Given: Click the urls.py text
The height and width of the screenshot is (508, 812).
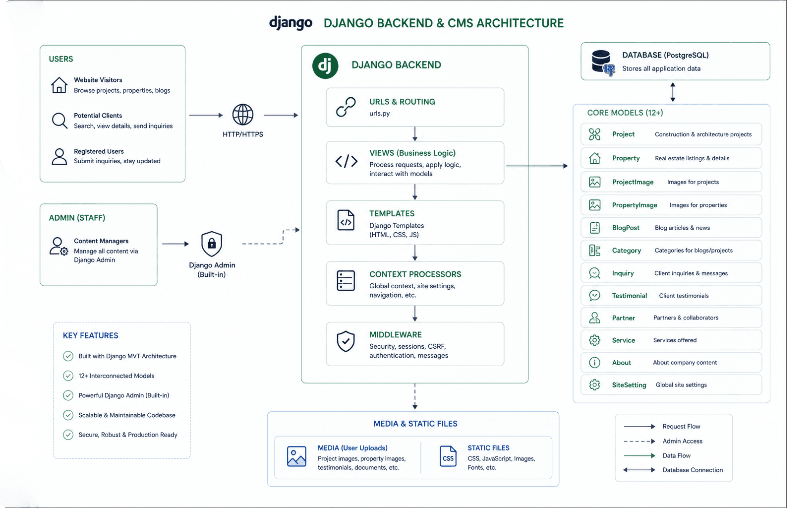Looking at the screenshot, I should tap(380, 114).
